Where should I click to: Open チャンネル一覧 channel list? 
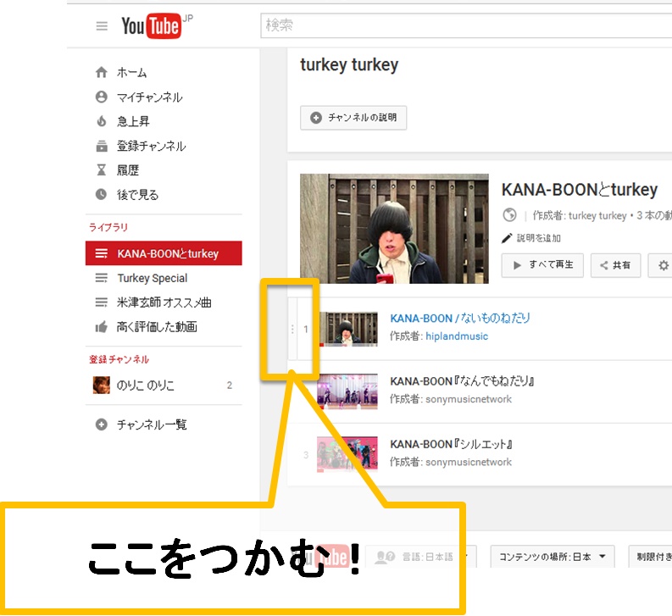[152, 425]
